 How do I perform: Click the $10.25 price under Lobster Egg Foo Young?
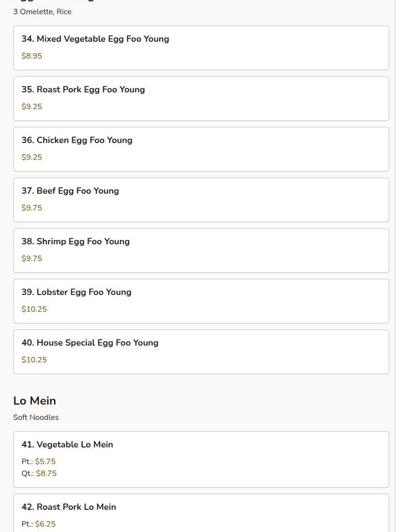[x=34, y=309]
